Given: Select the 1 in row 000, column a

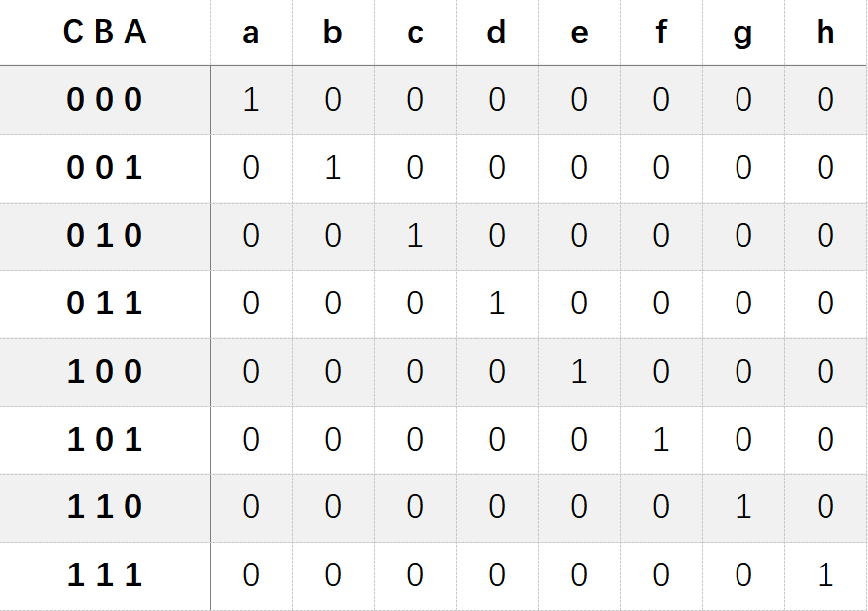Looking at the screenshot, I should (x=251, y=100).
